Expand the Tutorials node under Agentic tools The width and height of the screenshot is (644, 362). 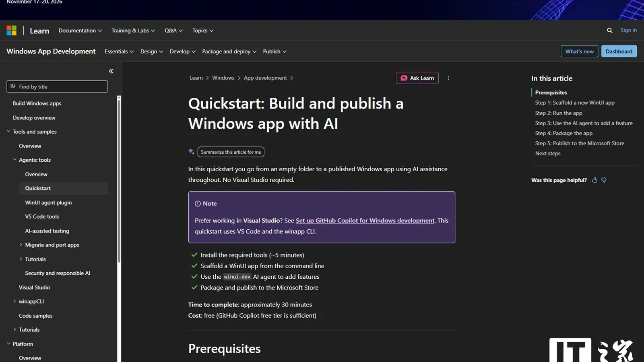[x=21, y=259]
